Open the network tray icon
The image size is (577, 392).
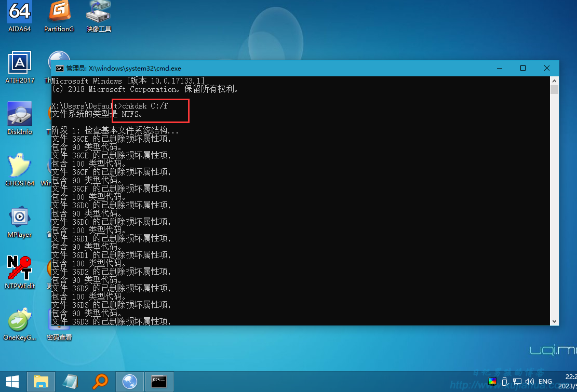pyautogui.click(x=517, y=382)
